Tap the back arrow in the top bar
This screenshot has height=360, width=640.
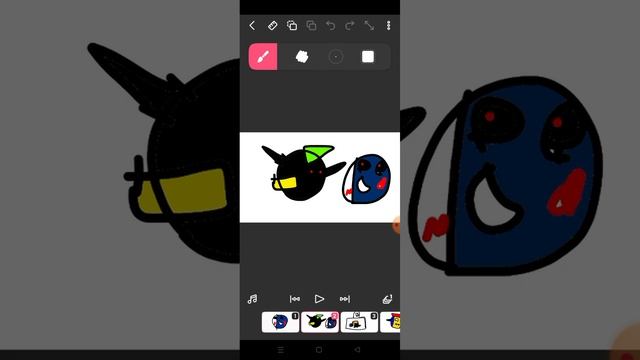tap(252, 25)
